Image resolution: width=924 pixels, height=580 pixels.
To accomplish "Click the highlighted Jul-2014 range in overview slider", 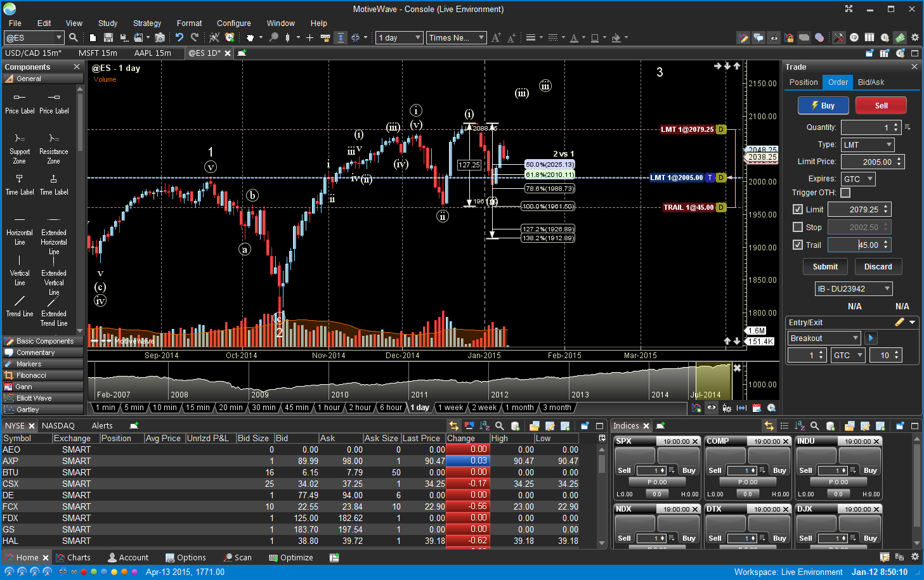I will click(x=713, y=382).
